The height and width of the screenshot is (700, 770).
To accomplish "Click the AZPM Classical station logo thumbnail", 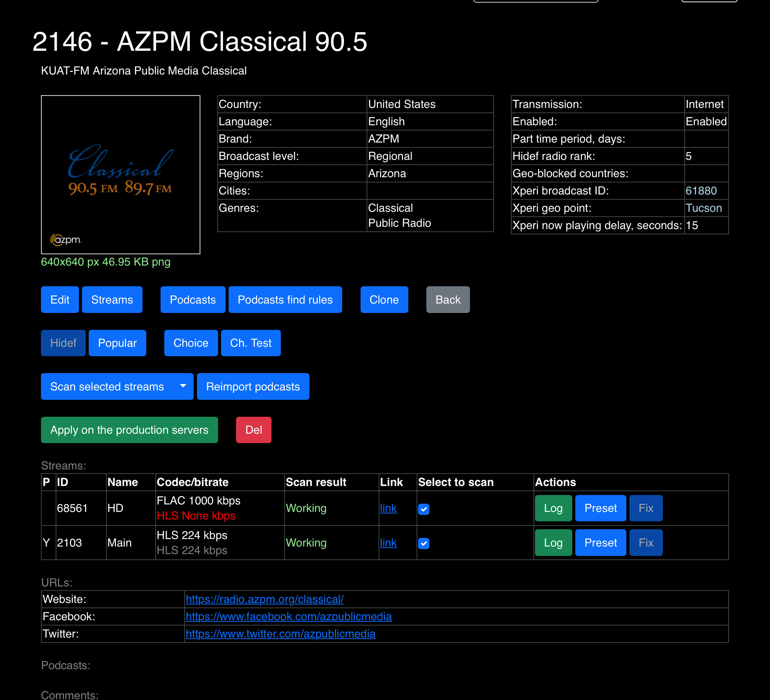I will (x=120, y=175).
